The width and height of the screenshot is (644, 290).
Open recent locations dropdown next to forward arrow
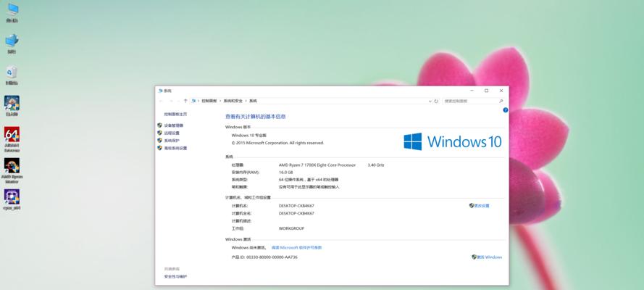(178, 101)
